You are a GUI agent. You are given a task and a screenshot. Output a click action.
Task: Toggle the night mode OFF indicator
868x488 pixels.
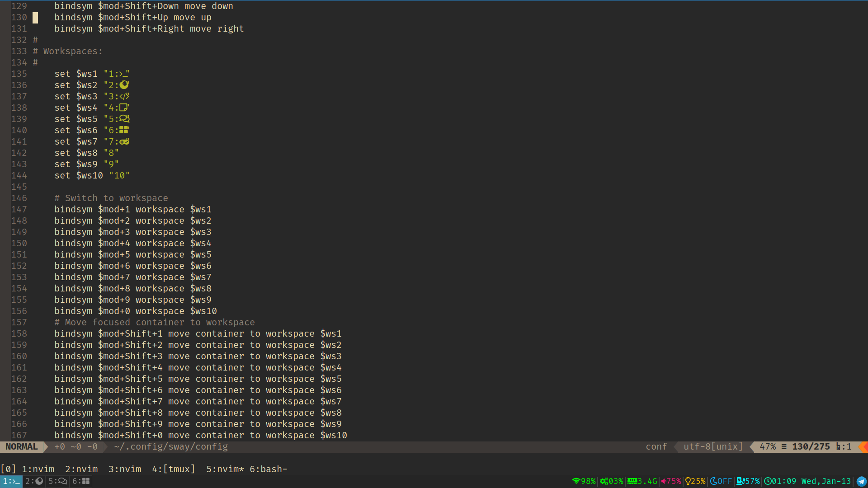[721, 481]
